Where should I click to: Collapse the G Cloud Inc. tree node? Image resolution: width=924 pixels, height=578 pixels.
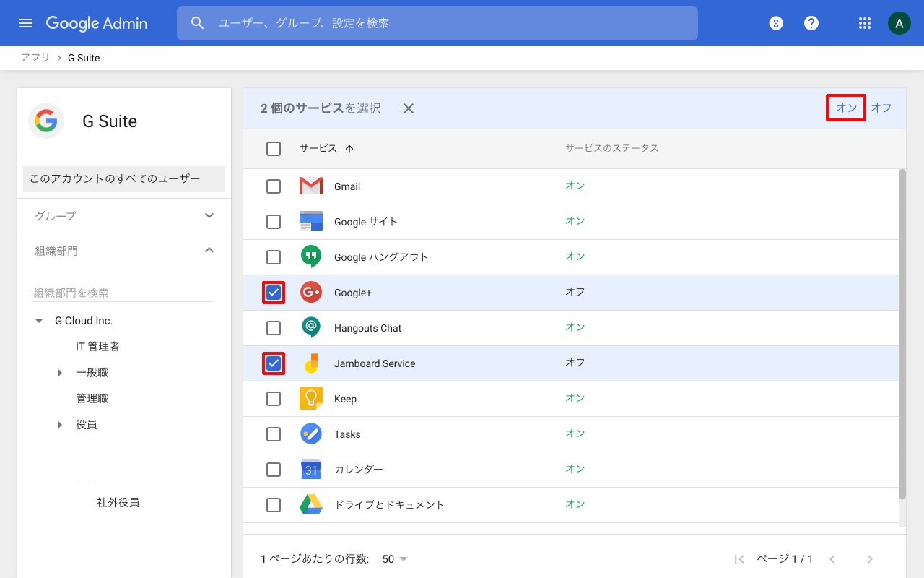(x=39, y=321)
